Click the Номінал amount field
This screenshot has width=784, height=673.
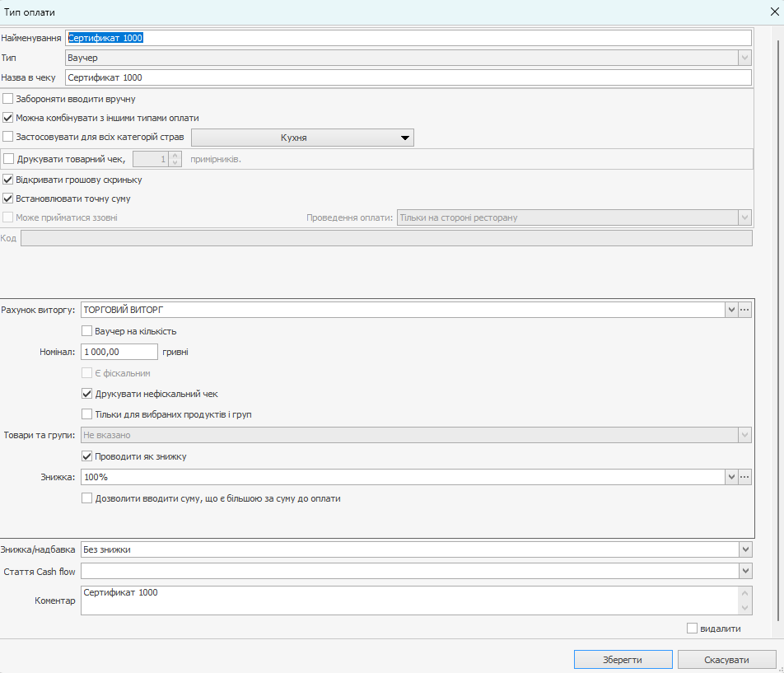point(119,352)
